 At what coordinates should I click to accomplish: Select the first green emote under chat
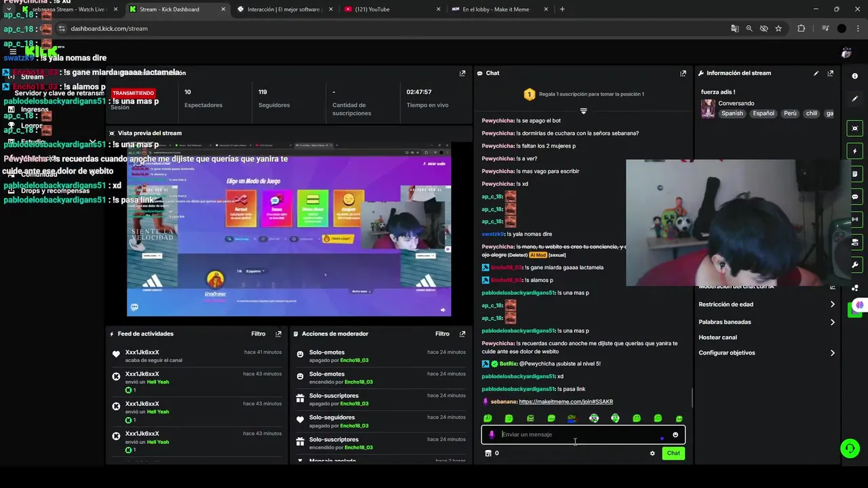click(488, 419)
